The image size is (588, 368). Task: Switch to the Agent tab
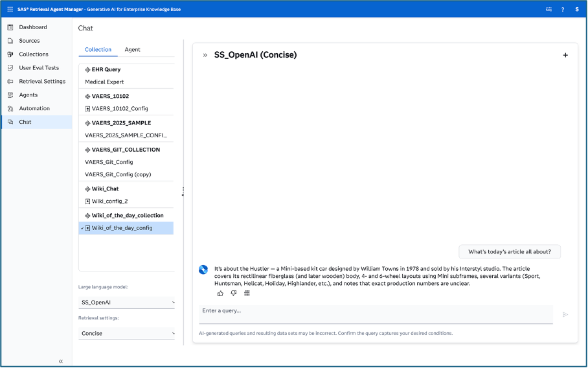tap(132, 49)
